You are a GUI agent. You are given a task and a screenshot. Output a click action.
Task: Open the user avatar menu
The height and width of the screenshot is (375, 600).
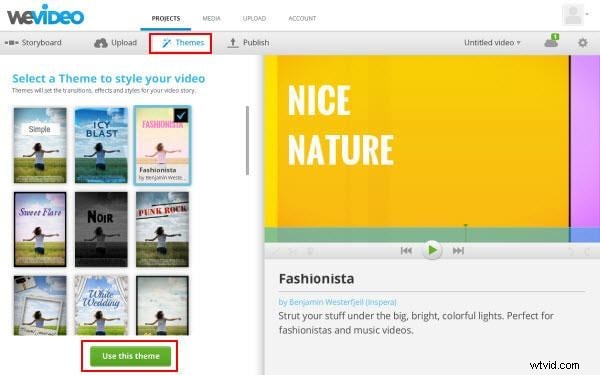(x=575, y=15)
